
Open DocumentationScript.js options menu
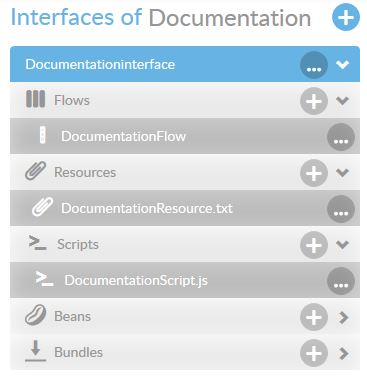pyautogui.click(x=341, y=281)
